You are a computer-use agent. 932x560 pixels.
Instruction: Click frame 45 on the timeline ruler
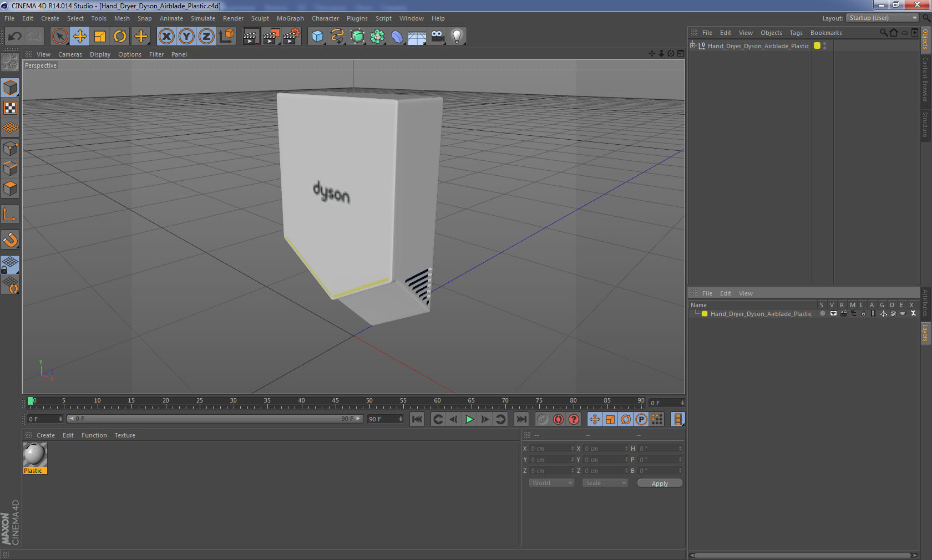(x=335, y=401)
